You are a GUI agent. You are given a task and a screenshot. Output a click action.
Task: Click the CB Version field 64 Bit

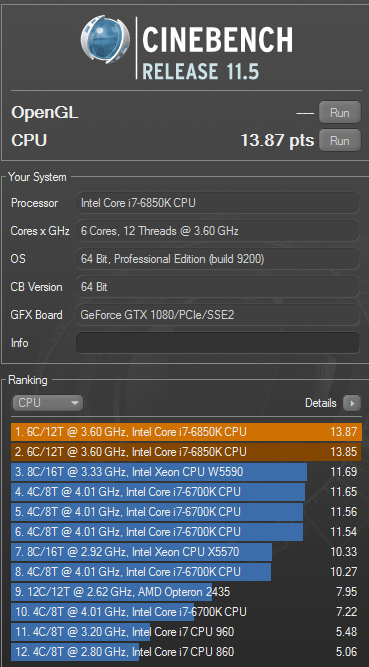tap(217, 287)
